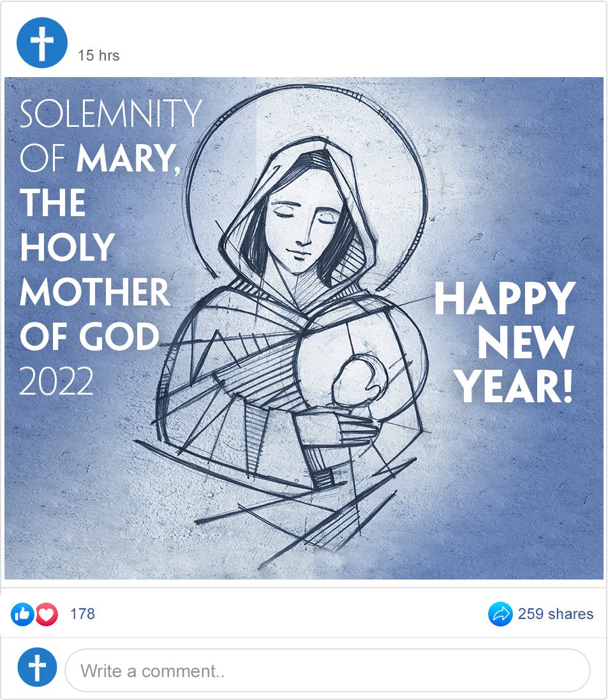Click the red heart Love reaction icon
Image resolution: width=608 pixels, height=700 pixels.
[x=47, y=615]
